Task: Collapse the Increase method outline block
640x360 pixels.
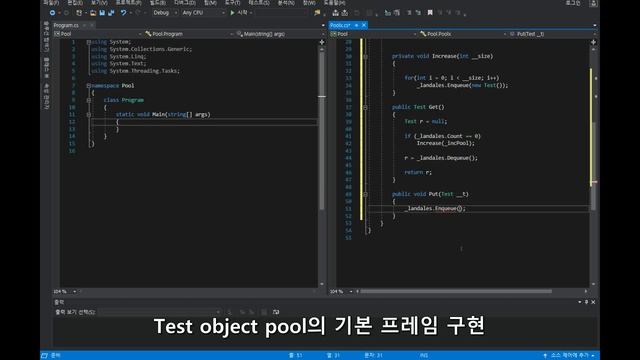Action: coord(365,56)
